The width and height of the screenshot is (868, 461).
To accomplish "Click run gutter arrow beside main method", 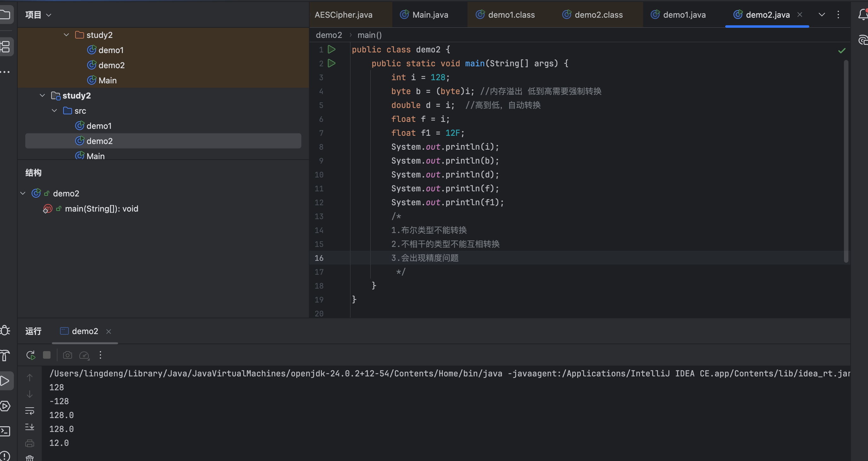I will pos(332,63).
